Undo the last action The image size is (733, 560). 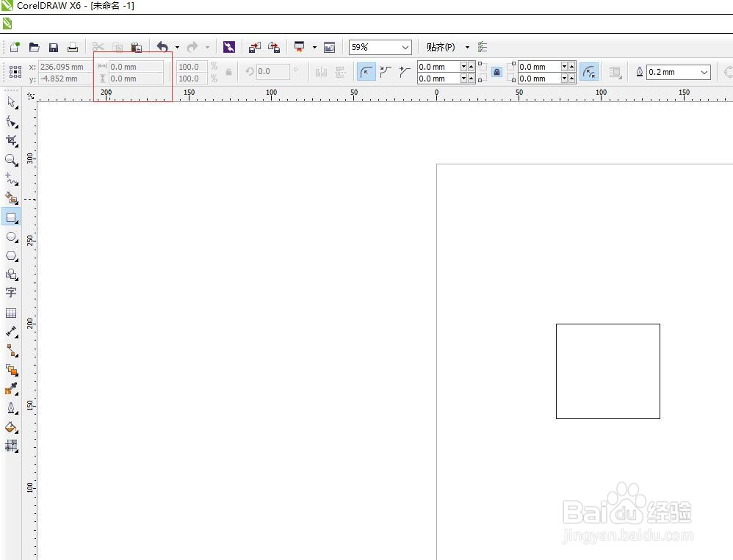162,47
